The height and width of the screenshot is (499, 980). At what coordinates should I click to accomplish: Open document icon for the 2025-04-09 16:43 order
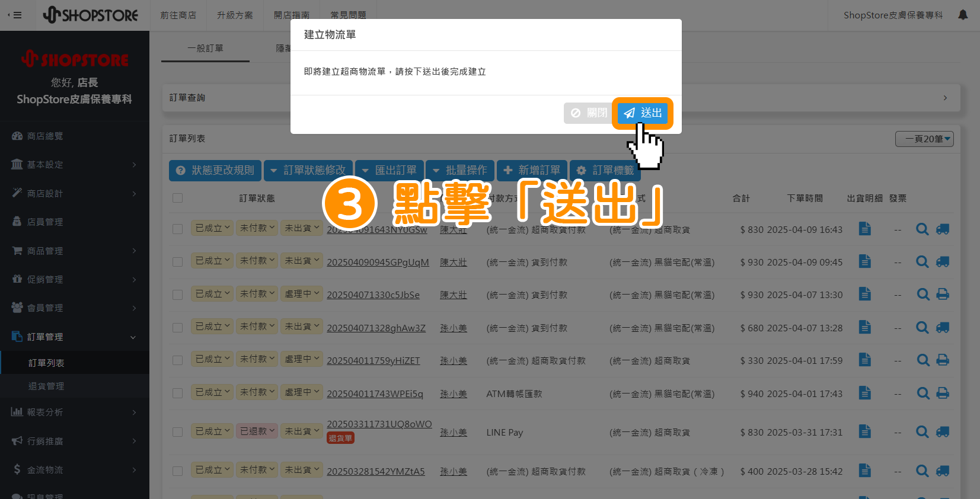(865, 229)
